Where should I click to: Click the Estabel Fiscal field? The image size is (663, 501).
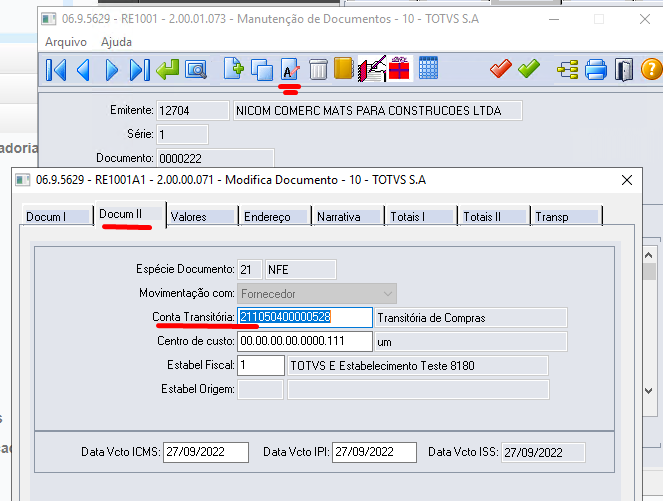click(261, 365)
